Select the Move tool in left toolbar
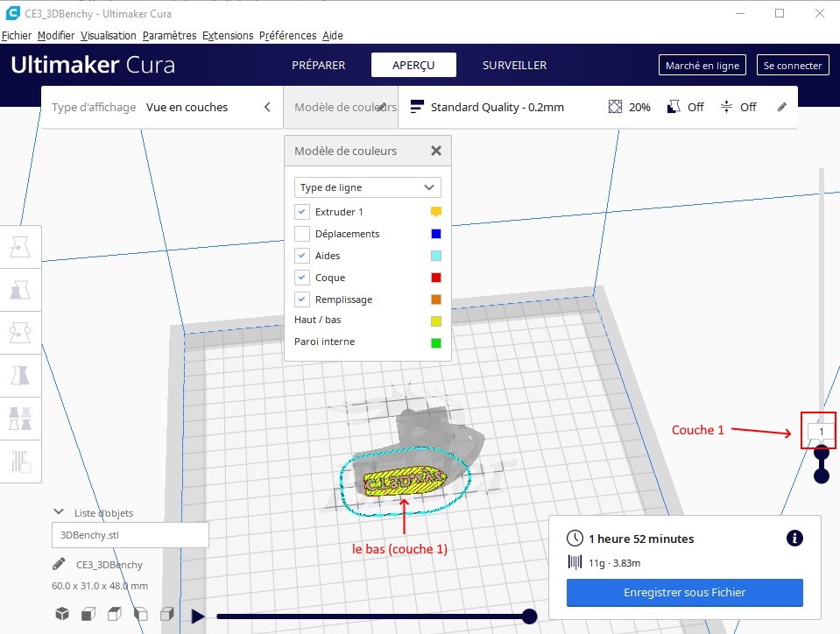Image resolution: width=840 pixels, height=634 pixels. (20, 247)
